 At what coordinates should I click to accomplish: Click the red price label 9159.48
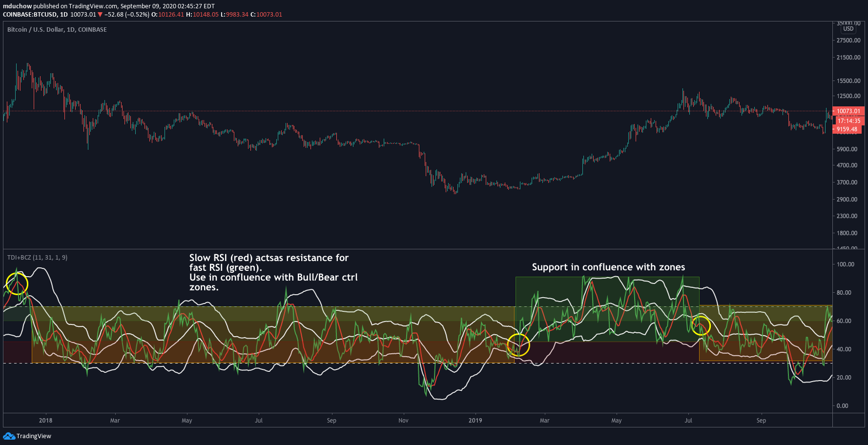pos(847,129)
